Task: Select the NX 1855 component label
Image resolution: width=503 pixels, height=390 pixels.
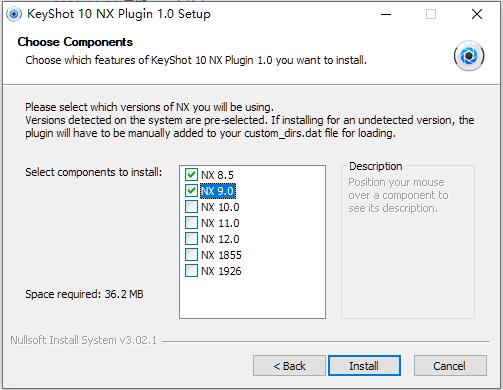Action: (221, 255)
